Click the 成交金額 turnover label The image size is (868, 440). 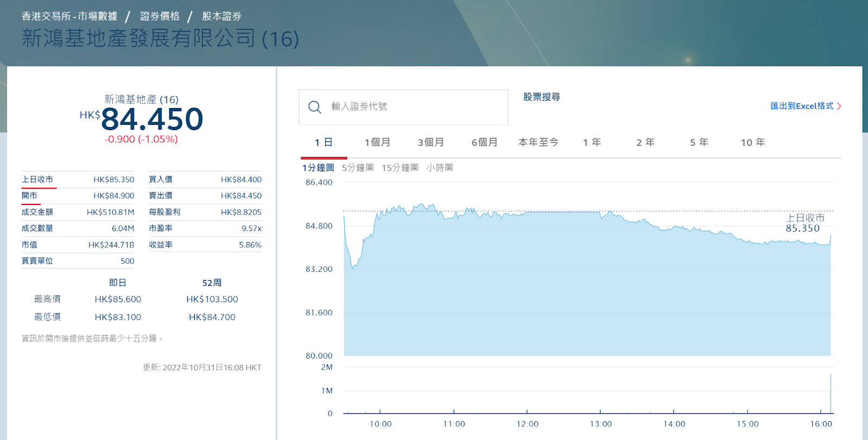pyautogui.click(x=37, y=212)
